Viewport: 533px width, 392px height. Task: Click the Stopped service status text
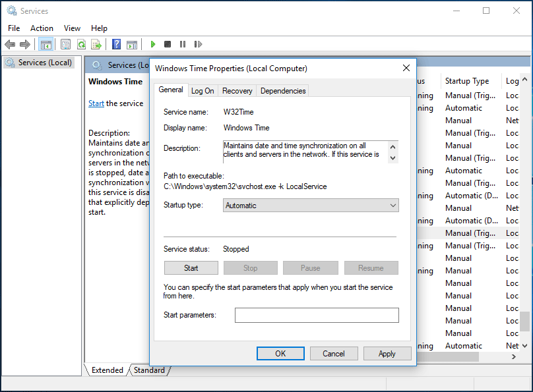pyautogui.click(x=236, y=249)
